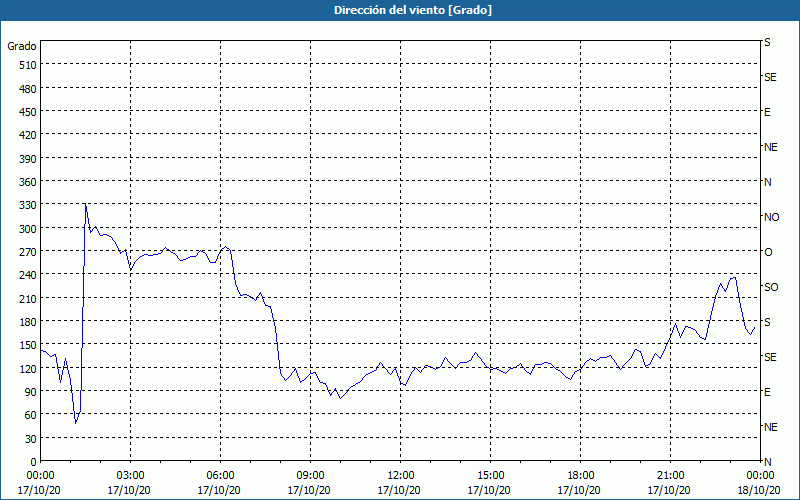
Task: Click the "21:00" time axis label
Action: tap(670, 476)
